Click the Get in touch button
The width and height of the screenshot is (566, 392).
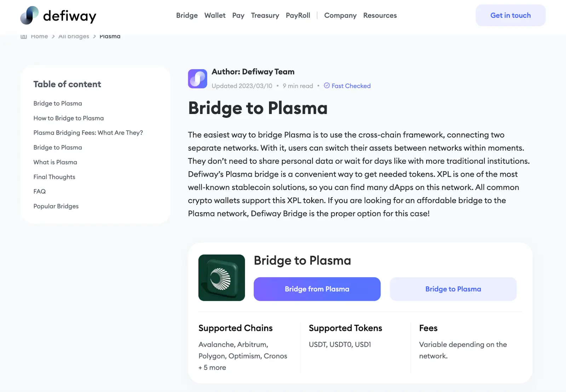[510, 15]
